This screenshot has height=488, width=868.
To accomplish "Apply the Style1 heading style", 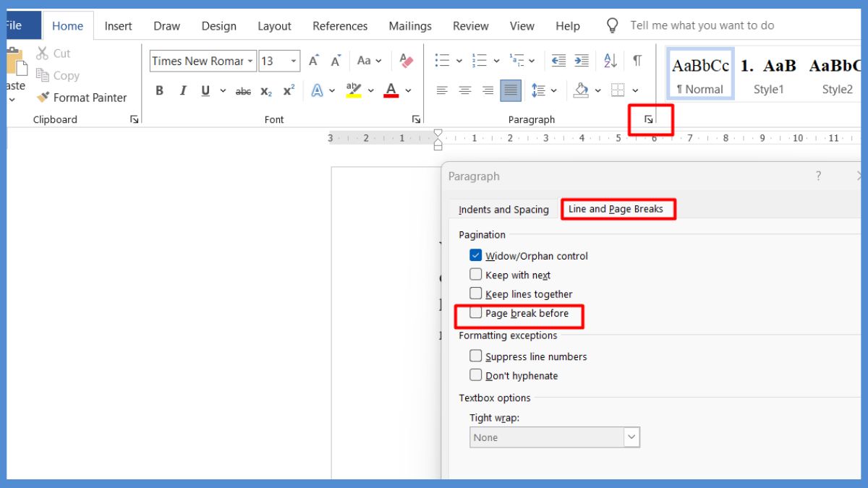I will click(768, 74).
